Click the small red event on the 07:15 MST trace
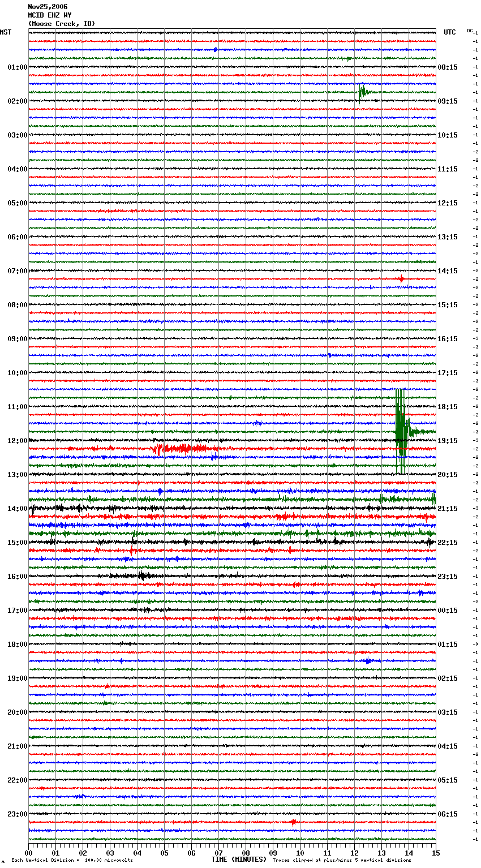481x868 pixels. (x=401, y=279)
